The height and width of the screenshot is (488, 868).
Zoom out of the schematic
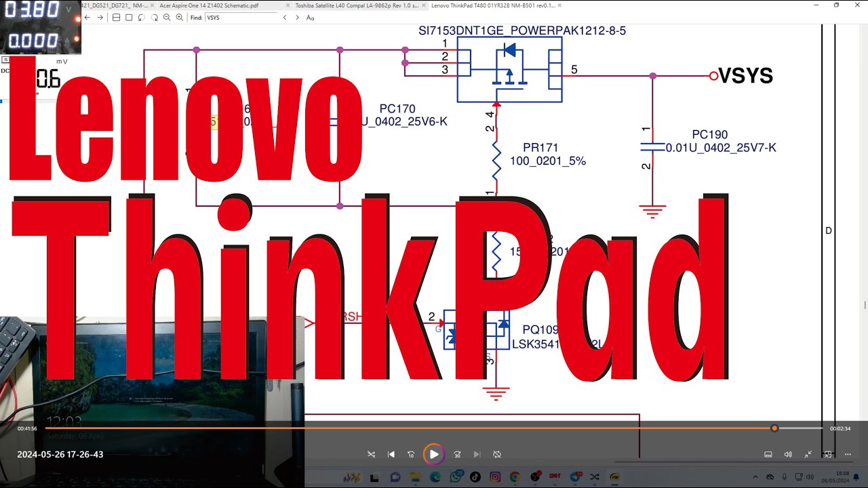(x=167, y=18)
